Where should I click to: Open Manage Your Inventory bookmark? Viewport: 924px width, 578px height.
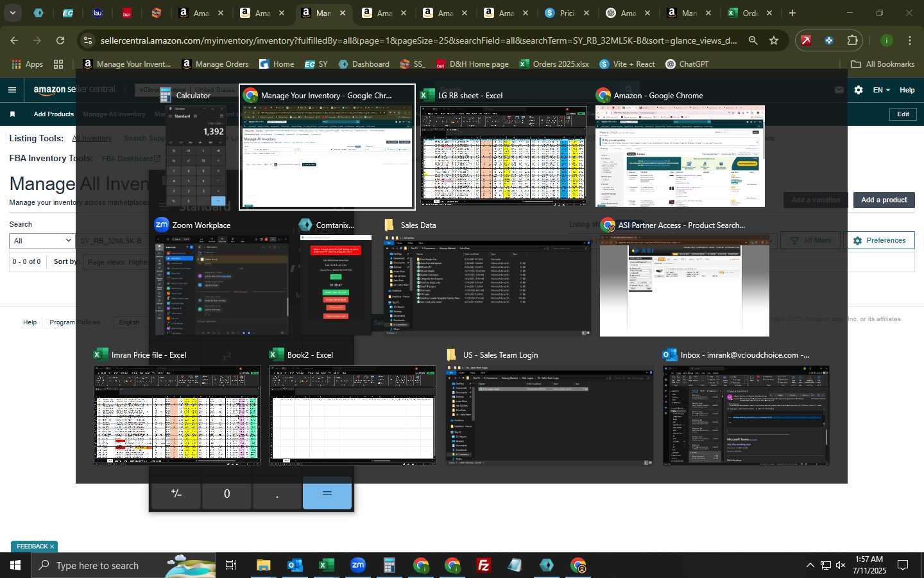[127, 64]
